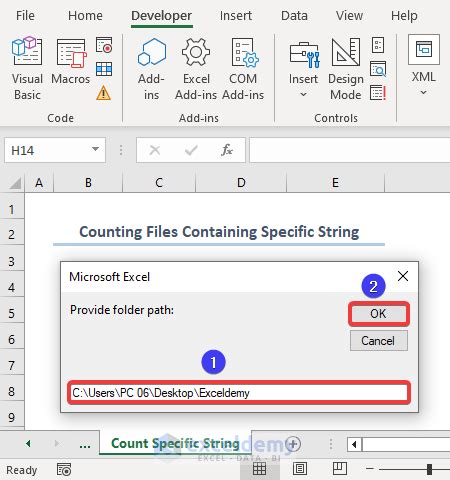Open Excel Add-ins manager
Screen dimensions: 450x480
196,68
